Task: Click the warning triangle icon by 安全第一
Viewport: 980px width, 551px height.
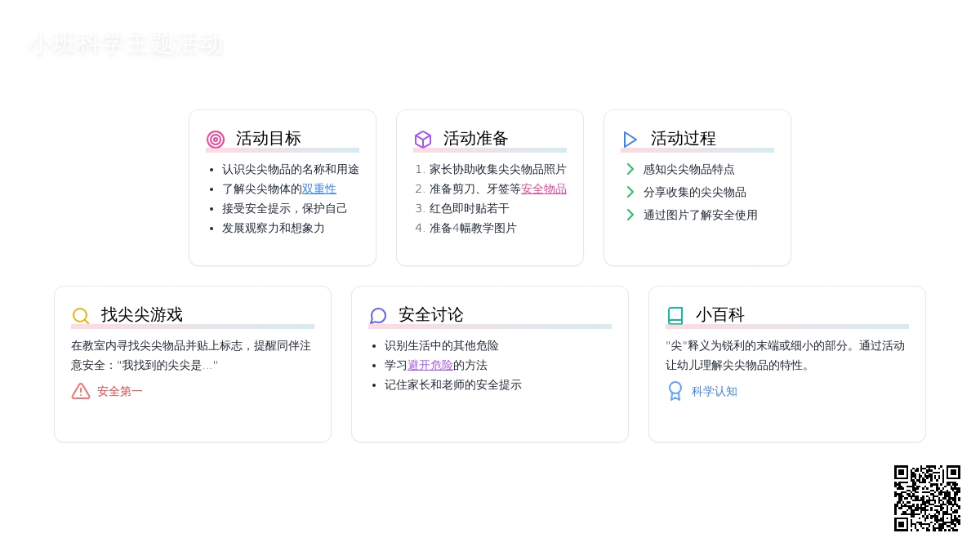Action: (x=81, y=391)
